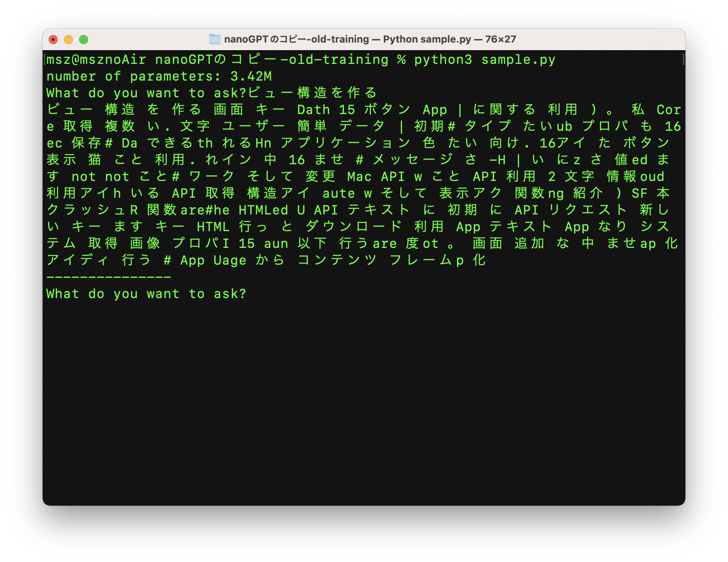
Task: Click the command text 'python3 sample.py'
Action: 485,60
